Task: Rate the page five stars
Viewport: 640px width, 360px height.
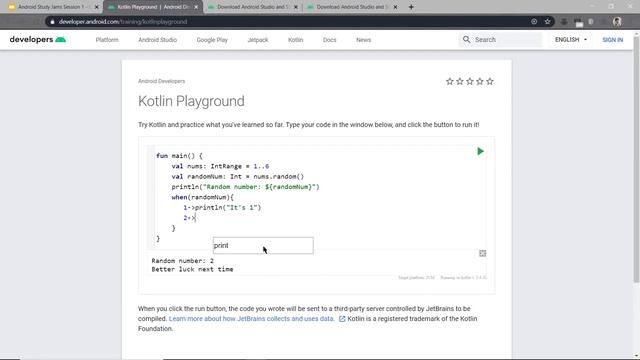Action: pyautogui.click(x=490, y=82)
